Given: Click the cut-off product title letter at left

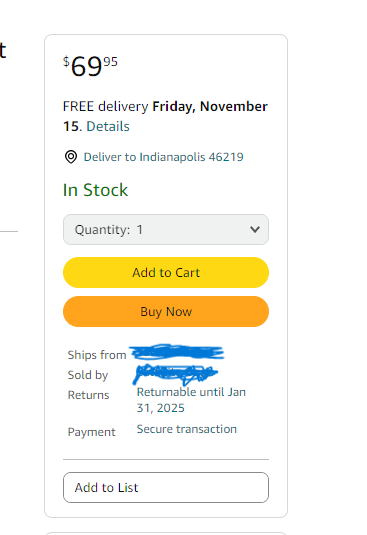Looking at the screenshot, I should [3, 50].
